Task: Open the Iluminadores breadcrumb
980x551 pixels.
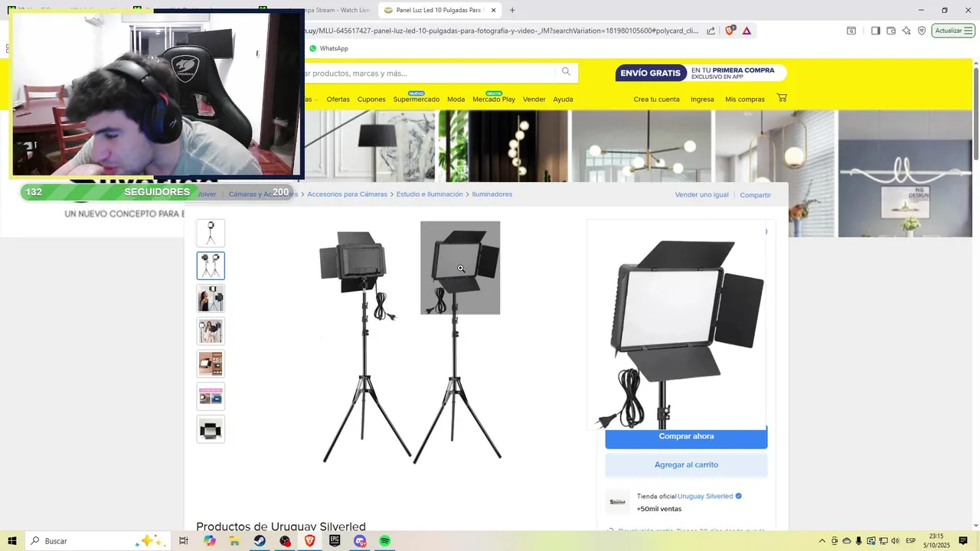Action: pos(492,194)
